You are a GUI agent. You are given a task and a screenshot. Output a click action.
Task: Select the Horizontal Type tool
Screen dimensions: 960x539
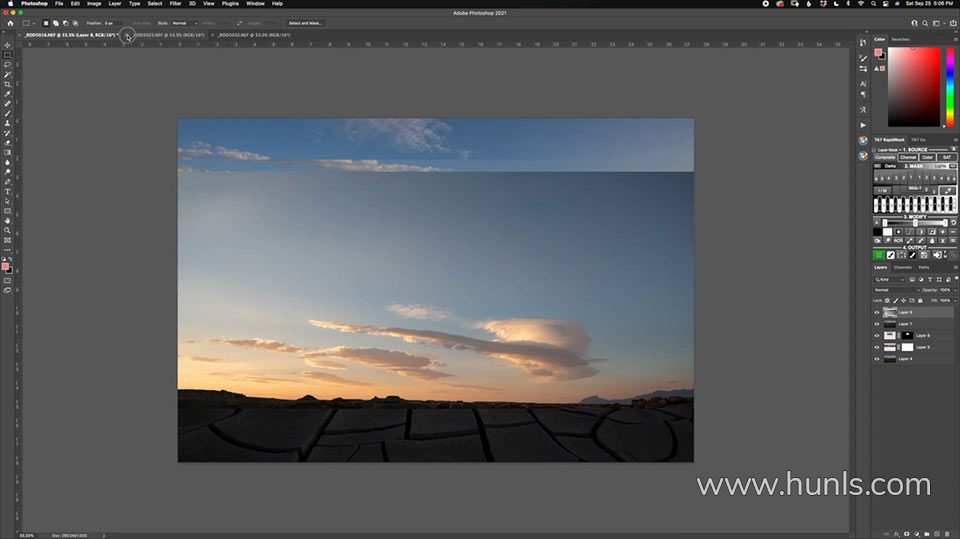point(7,191)
